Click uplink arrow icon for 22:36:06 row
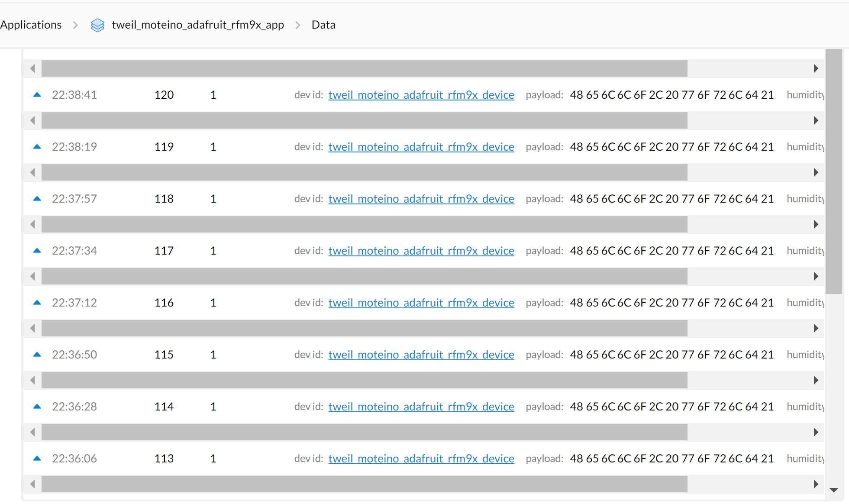The image size is (849, 504). pyautogui.click(x=37, y=459)
